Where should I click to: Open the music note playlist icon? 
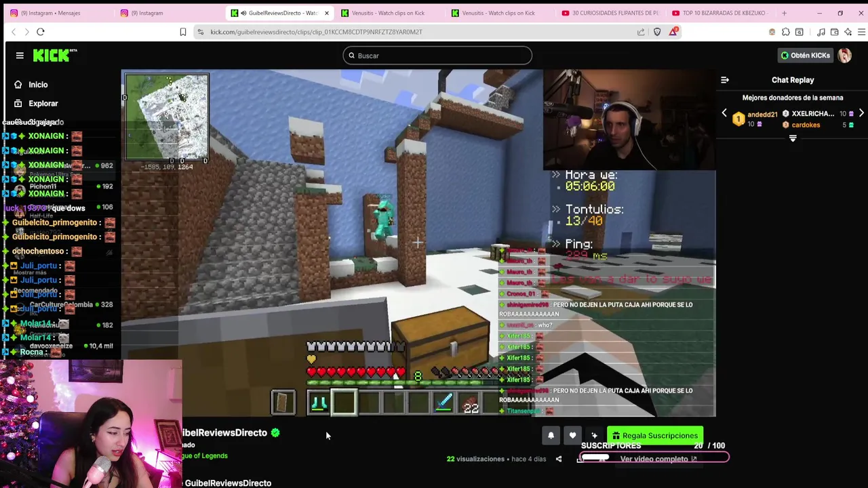[821, 32]
